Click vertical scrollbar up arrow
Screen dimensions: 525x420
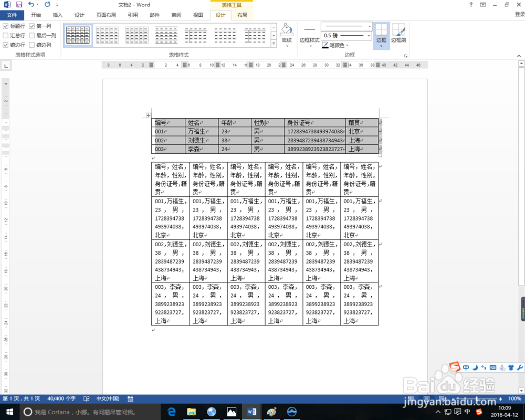click(521, 64)
